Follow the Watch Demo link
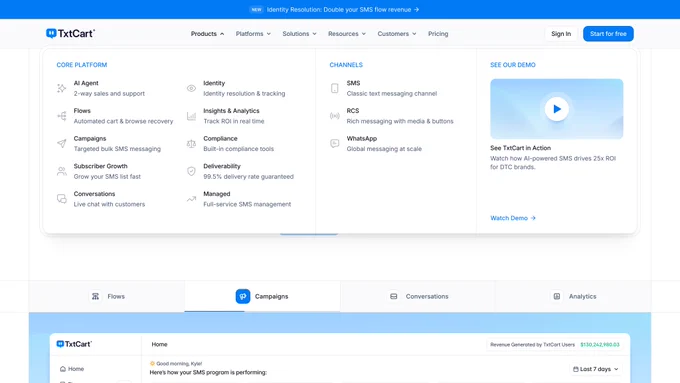Screen dimensions: 680x383 (x=513, y=218)
